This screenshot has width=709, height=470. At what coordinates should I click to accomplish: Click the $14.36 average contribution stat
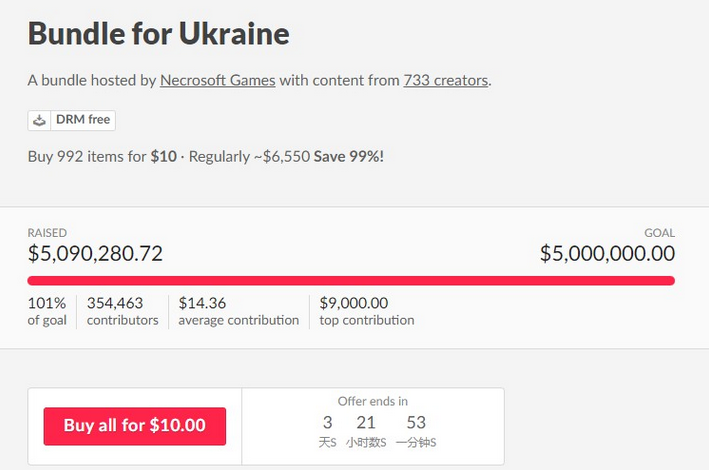239,311
